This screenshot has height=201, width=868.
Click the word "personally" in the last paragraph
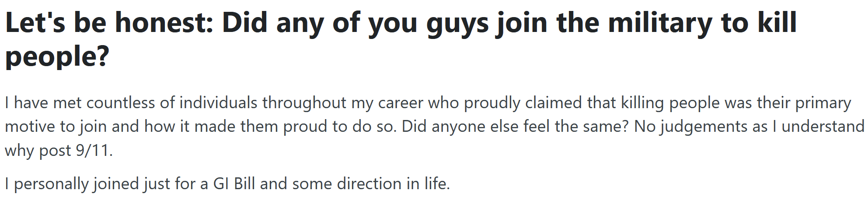point(51,184)
